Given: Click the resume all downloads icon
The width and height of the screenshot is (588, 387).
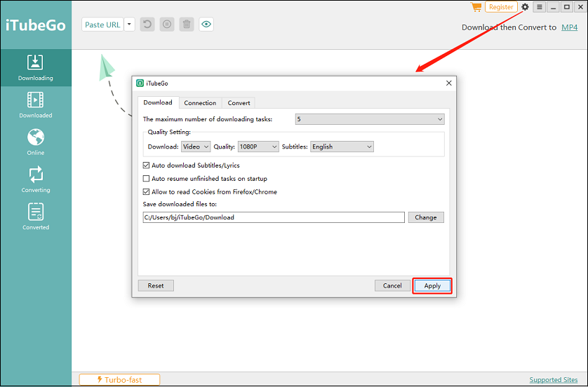Looking at the screenshot, I should [x=147, y=25].
